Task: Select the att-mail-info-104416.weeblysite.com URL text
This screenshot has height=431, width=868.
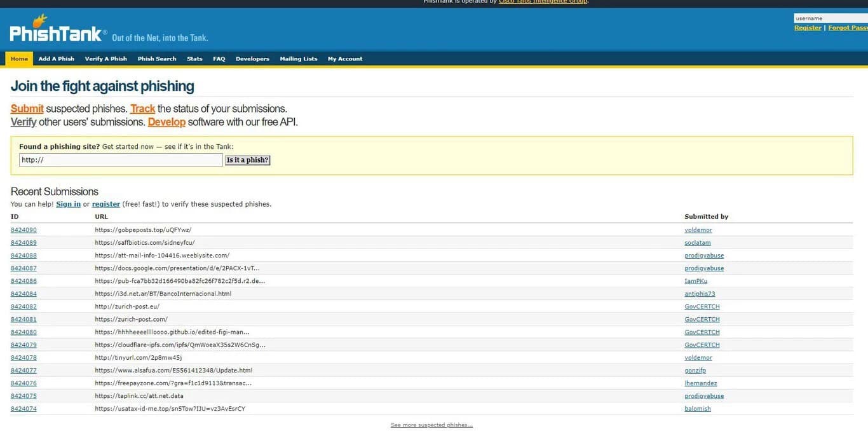Action: coord(162,256)
